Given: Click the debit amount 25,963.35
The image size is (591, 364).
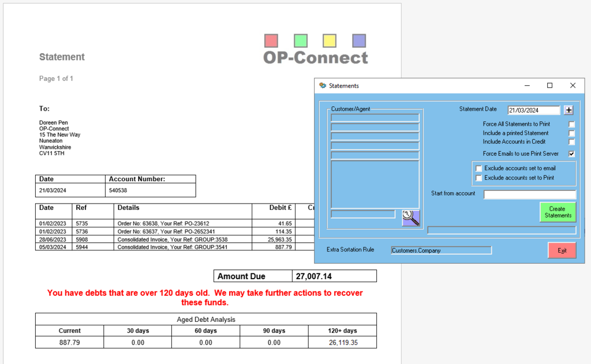Looking at the screenshot, I should [x=280, y=239].
